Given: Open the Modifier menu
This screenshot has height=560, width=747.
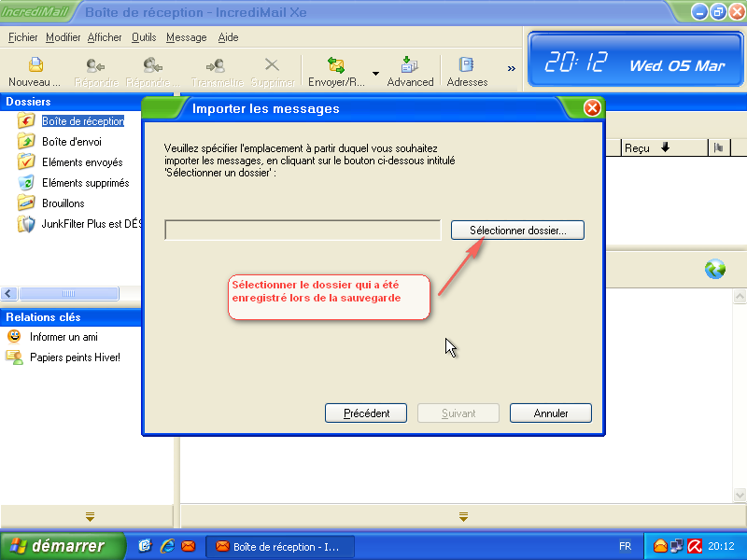Looking at the screenshot, I should point(63,37).
